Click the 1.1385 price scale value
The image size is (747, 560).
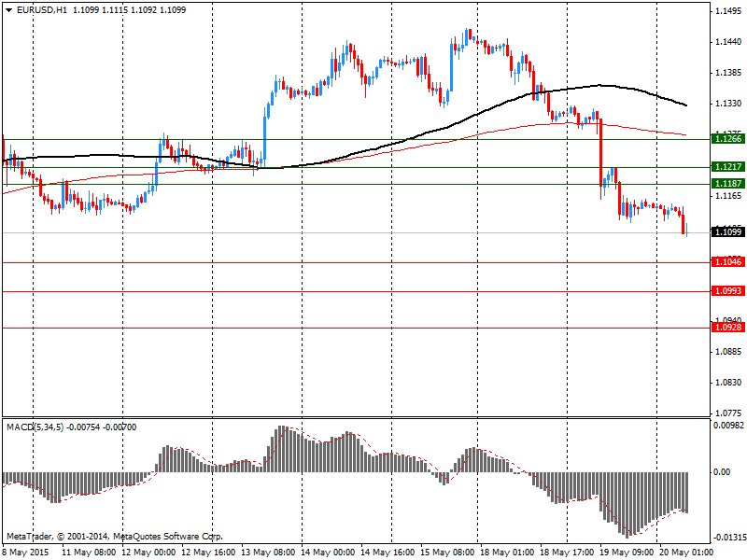click(728, 73)
